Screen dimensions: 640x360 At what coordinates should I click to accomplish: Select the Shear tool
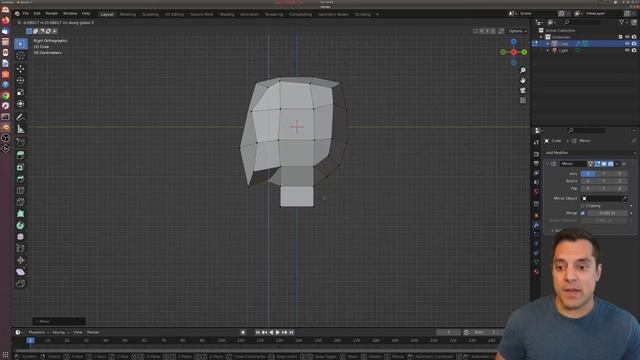[20, 272]
